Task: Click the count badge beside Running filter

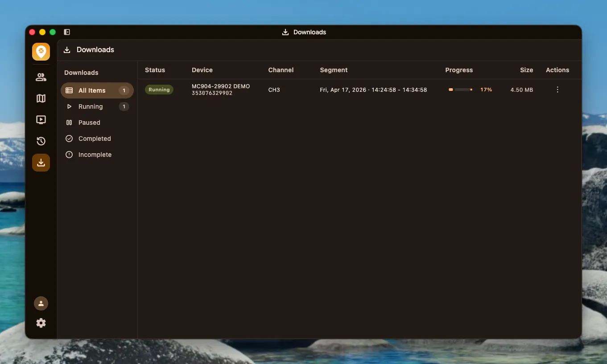Action: pos(124,106)
